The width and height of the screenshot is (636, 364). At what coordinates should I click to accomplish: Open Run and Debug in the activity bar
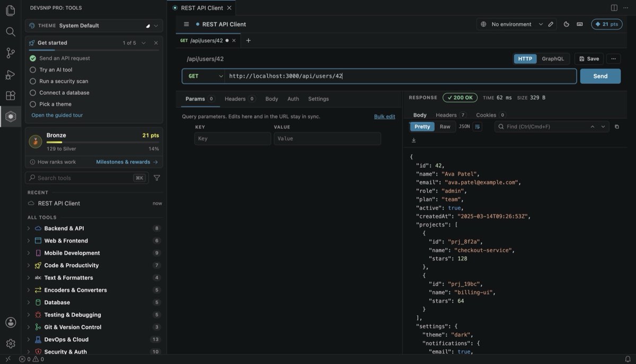(x=10, y=75)
